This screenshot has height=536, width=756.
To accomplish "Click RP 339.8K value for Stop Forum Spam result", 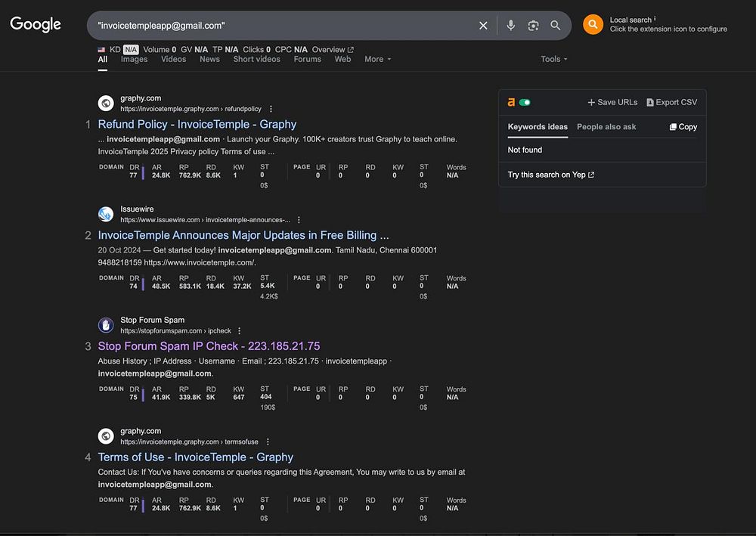I will [190, 397].
